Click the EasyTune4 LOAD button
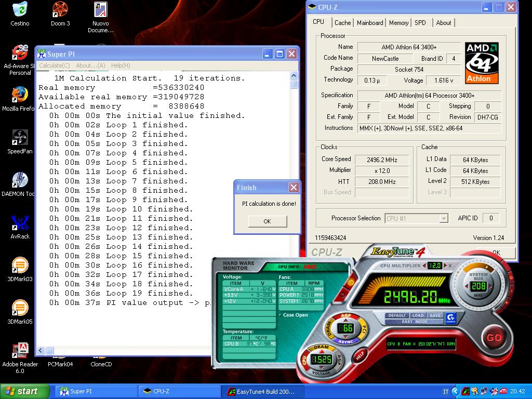Image resolution: width=532 pixels, height=399 pixels. (x=418, y=315)
